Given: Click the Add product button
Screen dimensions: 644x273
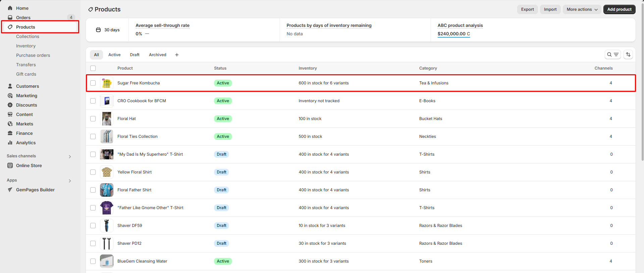Looking at the screenshot, I should coord(619,9).
